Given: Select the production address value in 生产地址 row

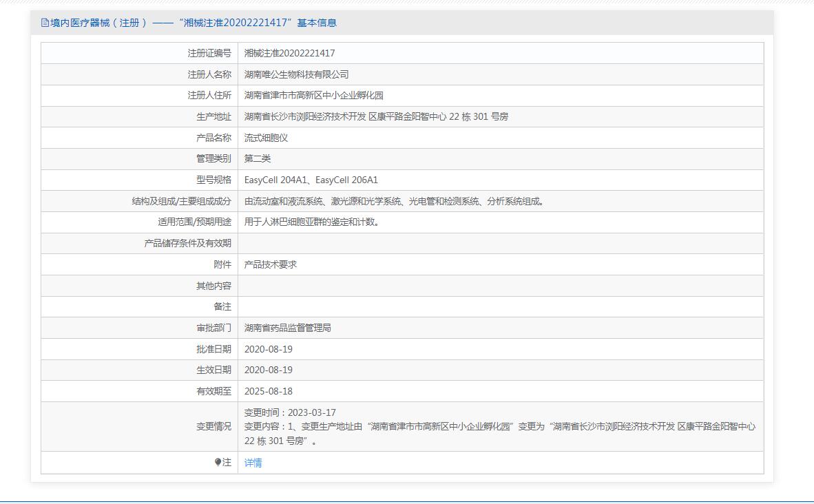Looking at the screenshot, I should (377, 117).
